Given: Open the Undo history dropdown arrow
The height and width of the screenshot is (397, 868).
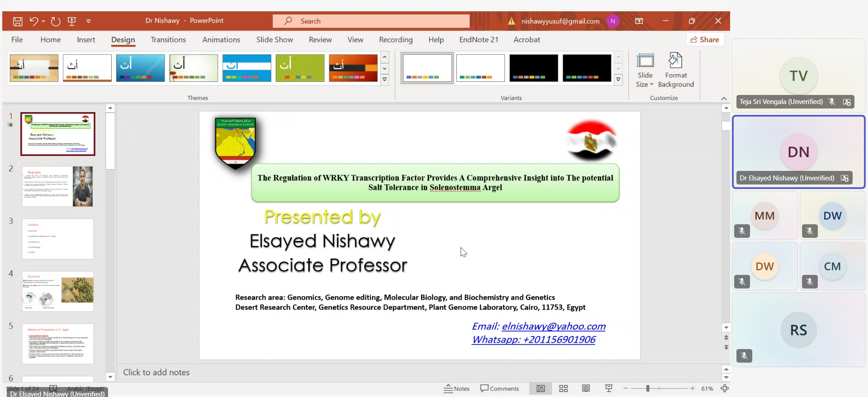Looking at the screenshot, I should 43,21.
